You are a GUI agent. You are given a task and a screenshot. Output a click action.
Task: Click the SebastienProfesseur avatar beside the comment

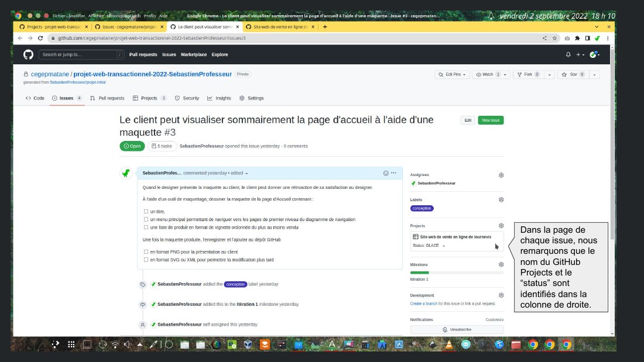pos(126,173)
